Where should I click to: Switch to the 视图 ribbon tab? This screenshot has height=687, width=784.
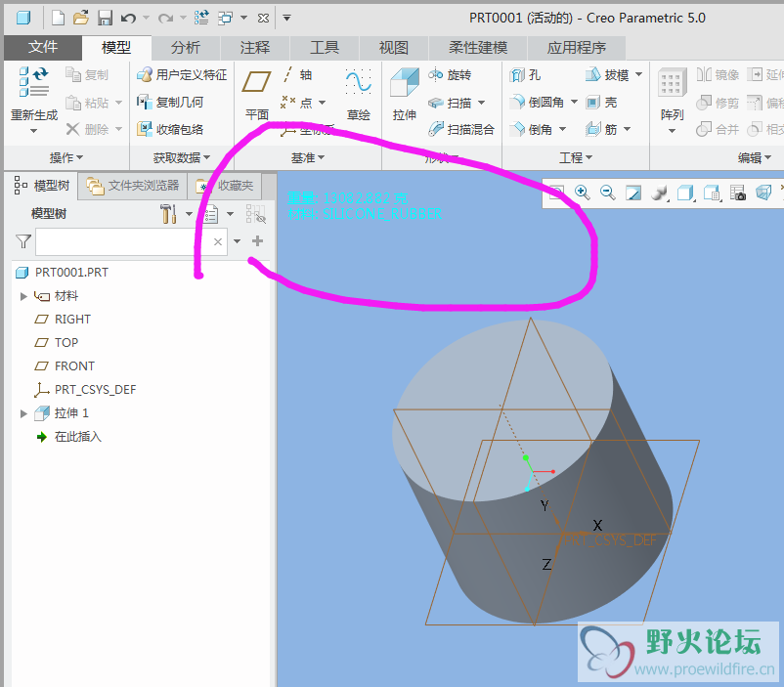[394, 48]
